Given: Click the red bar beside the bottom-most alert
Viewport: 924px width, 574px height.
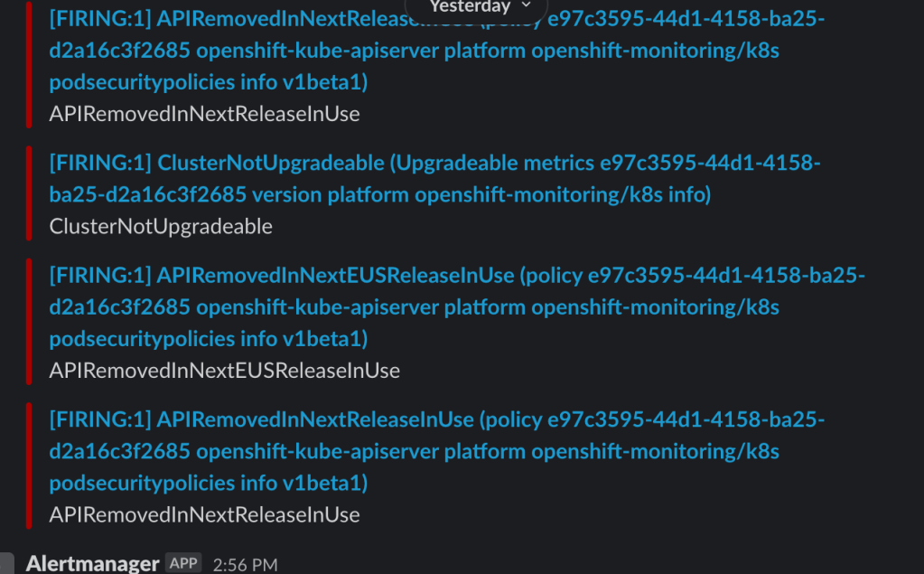Looking at the screenshot, I should point(29,466).
